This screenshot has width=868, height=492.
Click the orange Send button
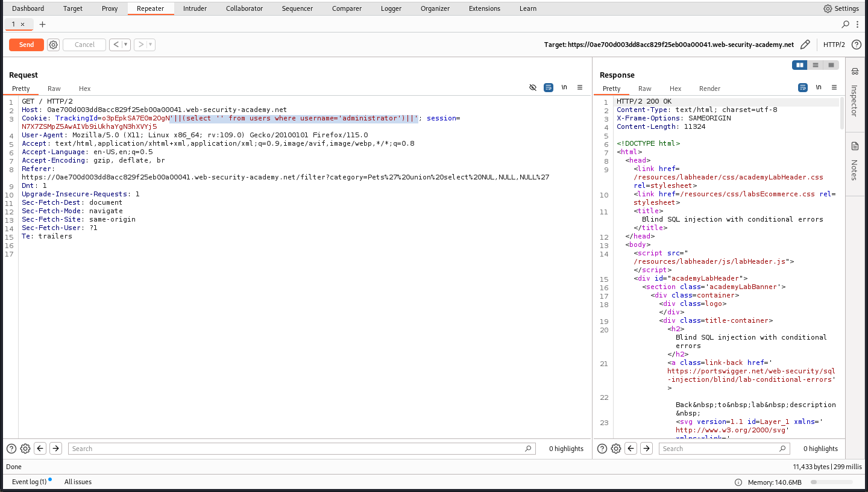click(27, 45)
